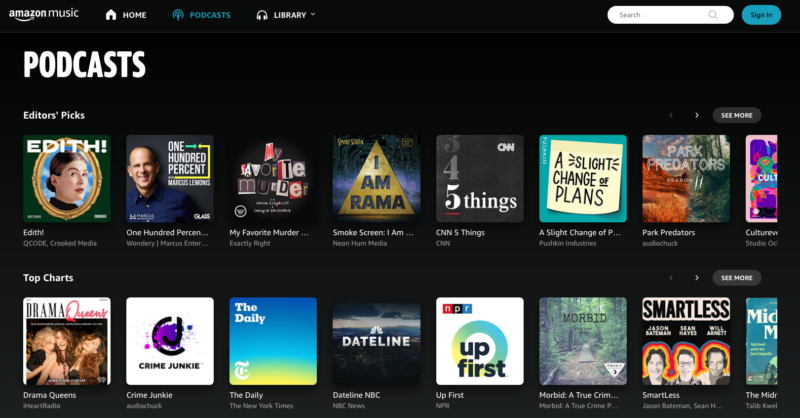Go to previous Top Charts page arrow

[x=671, y=278]
